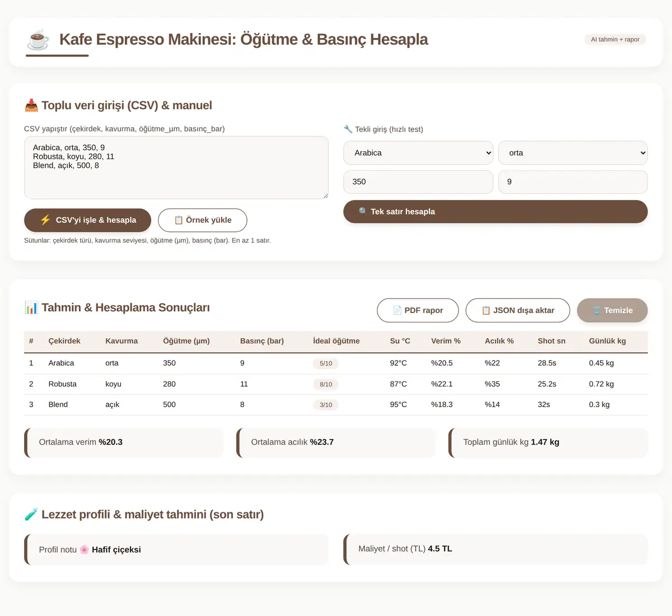Click the CSV'yi işle & hesapla button
This screenshot has height=616, width=672.
[87, 220]
